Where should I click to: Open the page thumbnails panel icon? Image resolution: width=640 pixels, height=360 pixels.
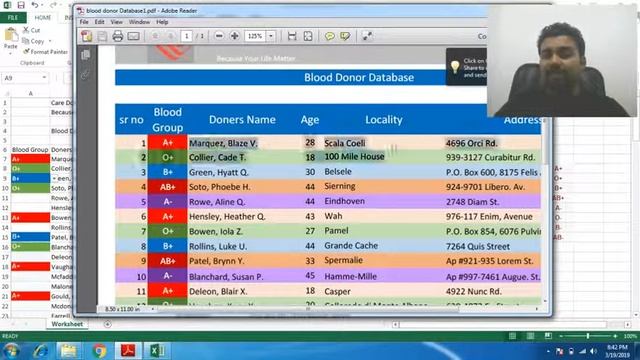[x=85, y=55]
